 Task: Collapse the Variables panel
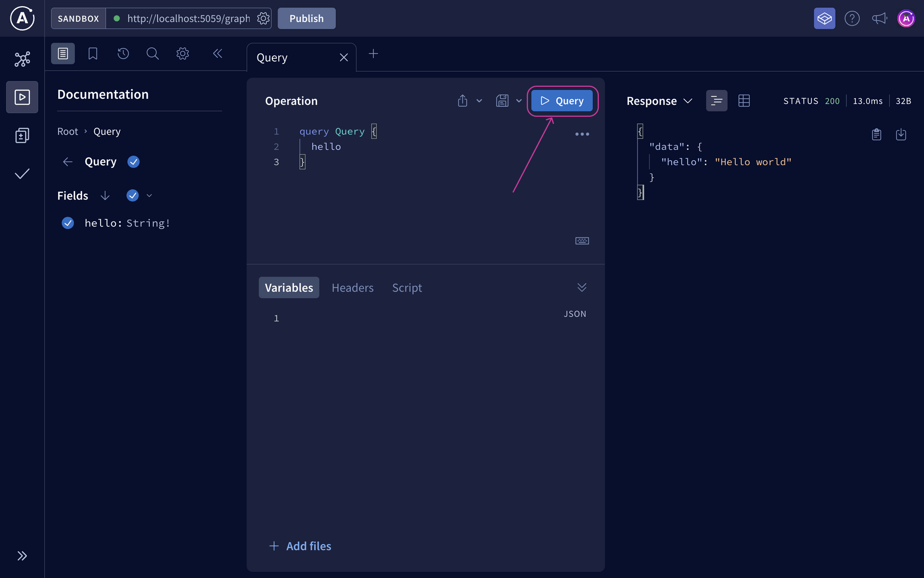582,287
